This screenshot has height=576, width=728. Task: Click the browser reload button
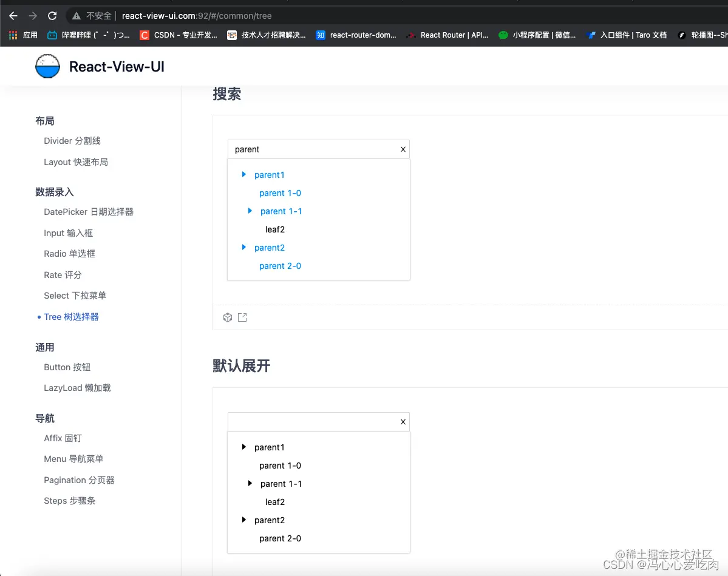tap(53, 16)
